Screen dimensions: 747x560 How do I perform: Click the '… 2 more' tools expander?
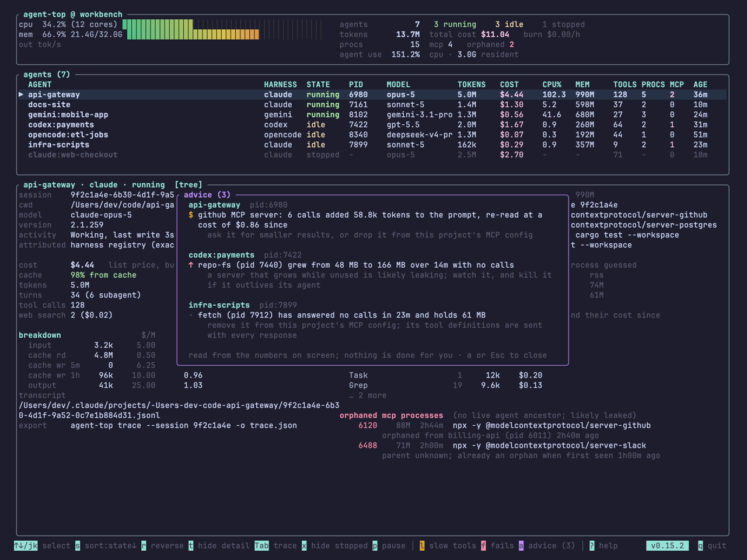coord(368,395)
